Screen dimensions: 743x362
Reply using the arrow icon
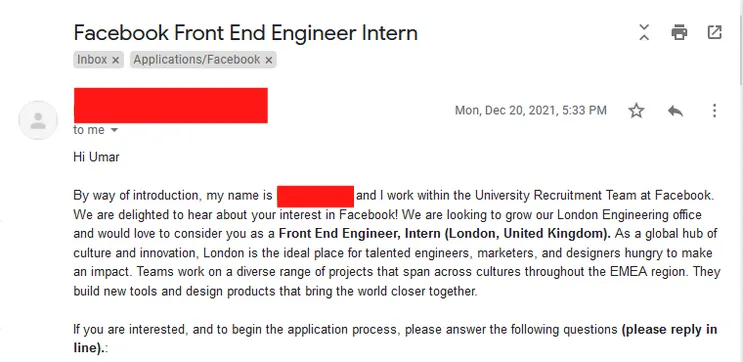[x=675, y=111]
